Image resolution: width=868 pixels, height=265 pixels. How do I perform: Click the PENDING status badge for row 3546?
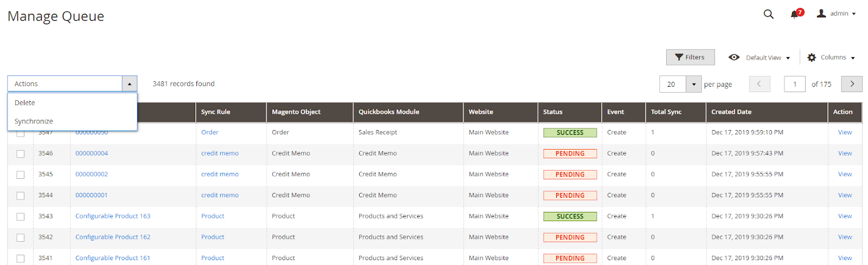point(570,154)
